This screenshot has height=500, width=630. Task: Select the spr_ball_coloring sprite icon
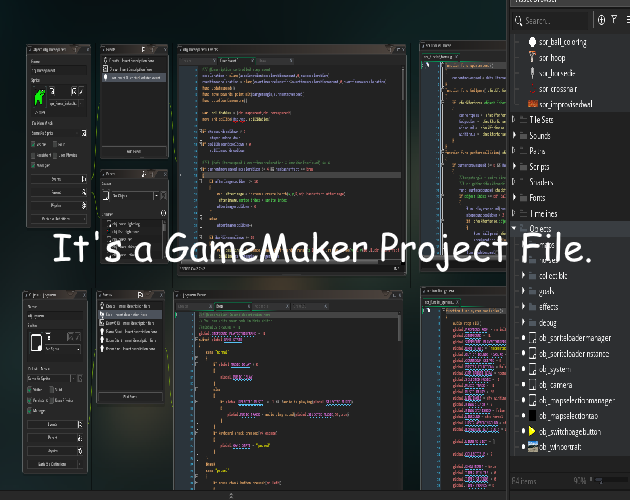532,42
